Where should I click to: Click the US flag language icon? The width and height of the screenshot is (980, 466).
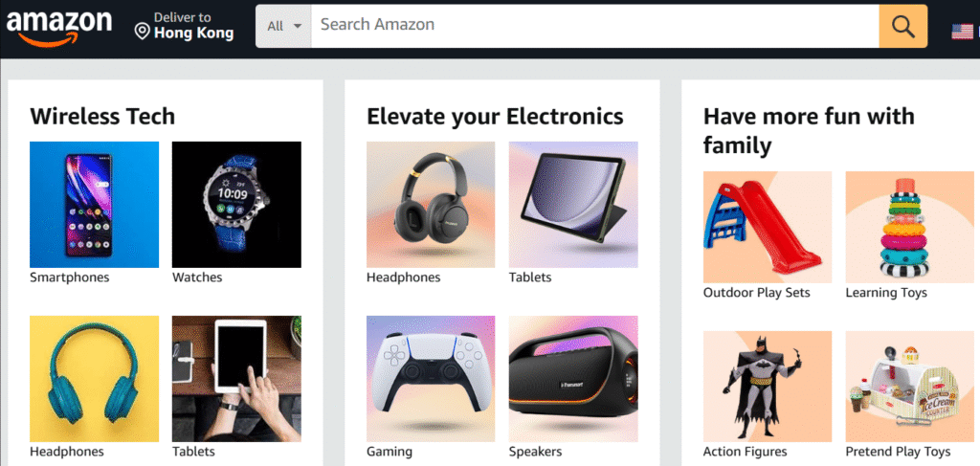963,32
